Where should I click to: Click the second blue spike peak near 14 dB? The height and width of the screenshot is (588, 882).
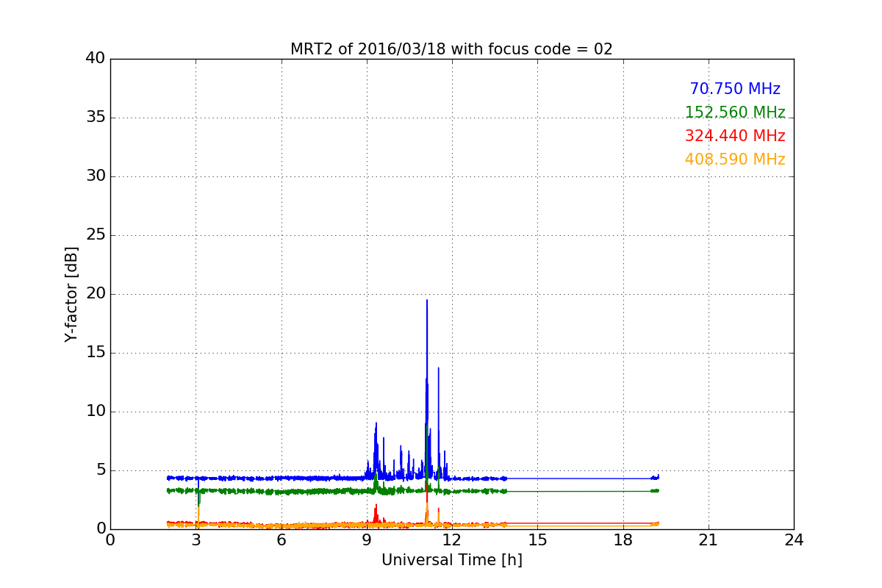click(x=439, y=368)
